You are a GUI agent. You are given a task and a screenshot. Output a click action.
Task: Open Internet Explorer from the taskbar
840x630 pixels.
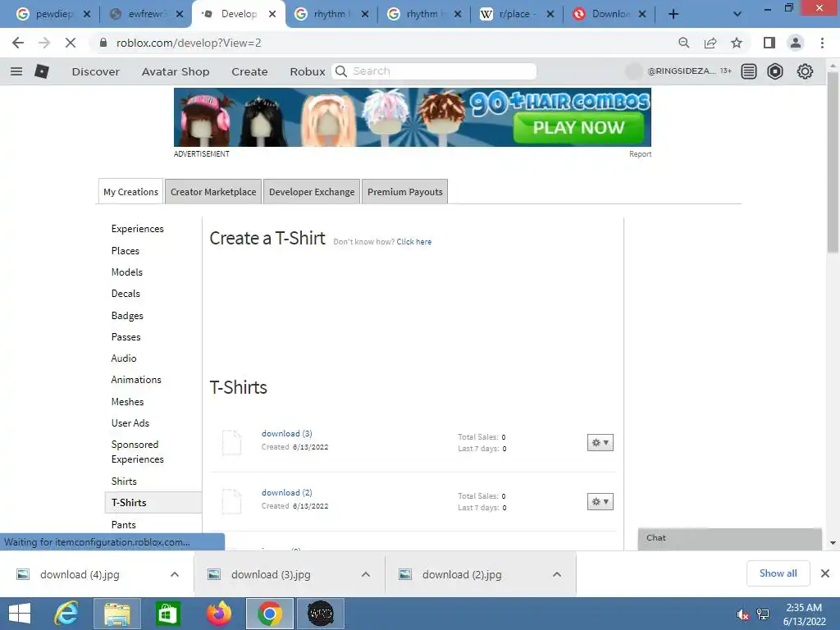click(67, 614)
